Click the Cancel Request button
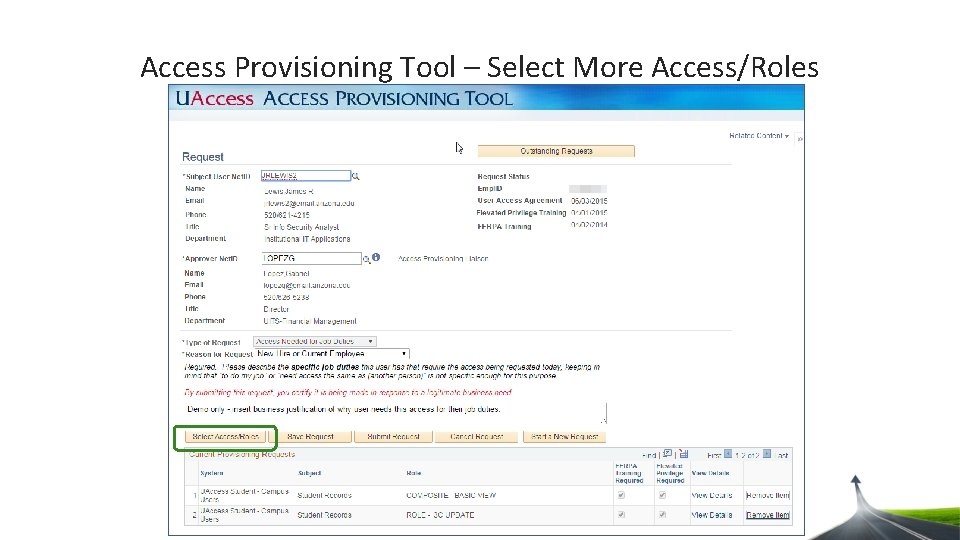This screenshot has width=960, height=540. pos(476,437)
